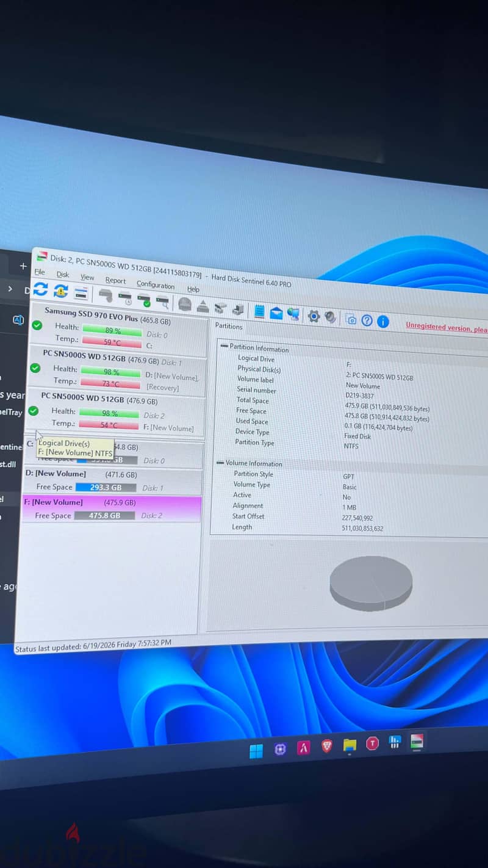Click the Length value 511,030,853,632
The width and height of the screenshot is (488, 868).
[x=362, y=529]
